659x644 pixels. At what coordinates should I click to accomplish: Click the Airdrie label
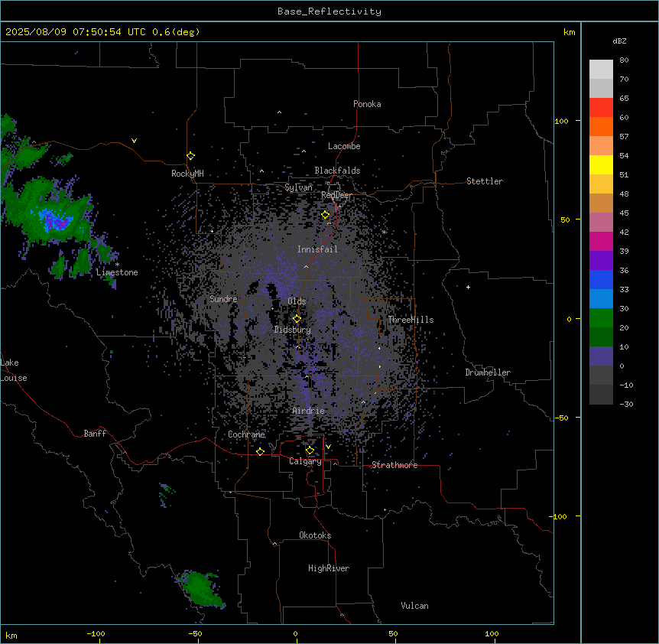tap(309, 411)
